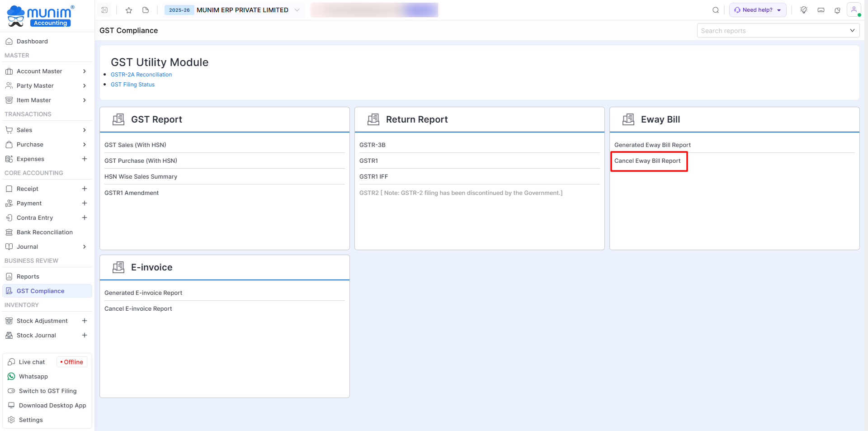Click the star favorite icon in top bar
Viewport: 868px width, 431px height.
129,10
